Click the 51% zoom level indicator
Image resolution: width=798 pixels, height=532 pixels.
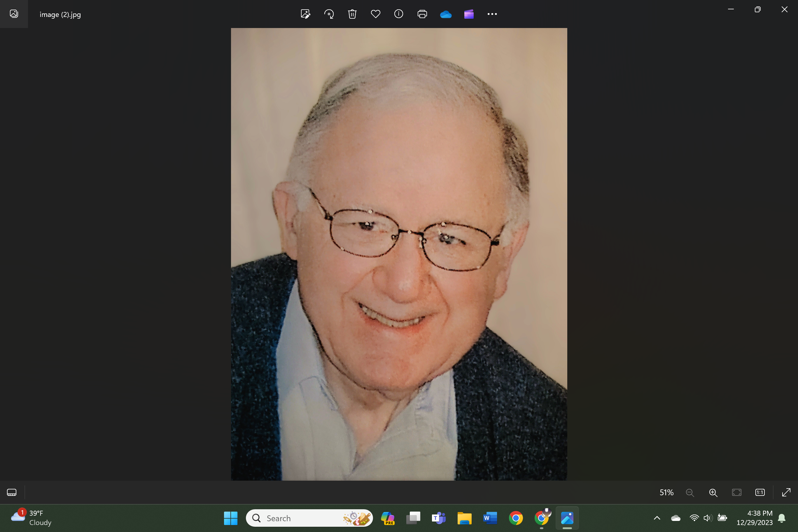pyautogui.click(x=666, y=492)
